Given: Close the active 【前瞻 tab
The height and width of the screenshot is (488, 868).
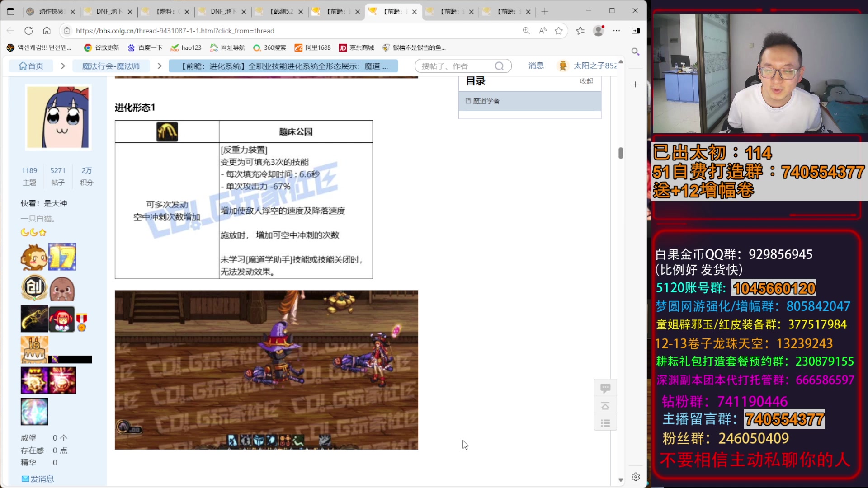Looking at the screenshot, I should [414, 12].
